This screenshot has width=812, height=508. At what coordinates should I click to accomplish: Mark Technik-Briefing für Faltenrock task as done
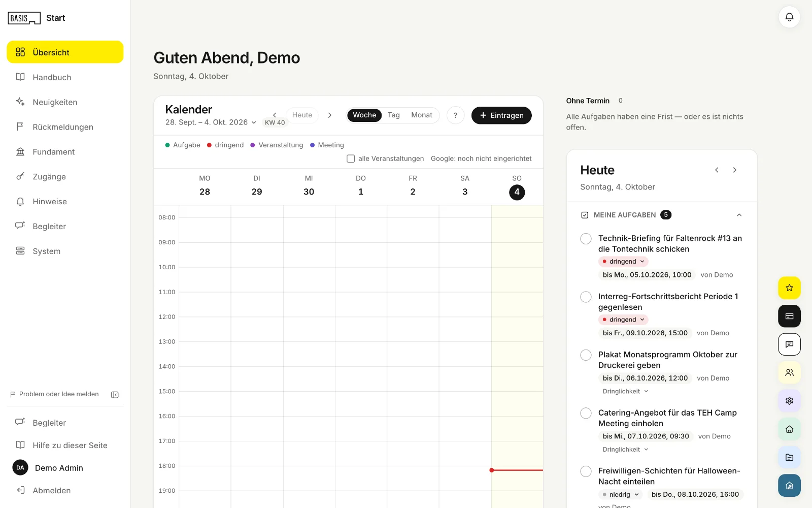[x=586, y=239]
